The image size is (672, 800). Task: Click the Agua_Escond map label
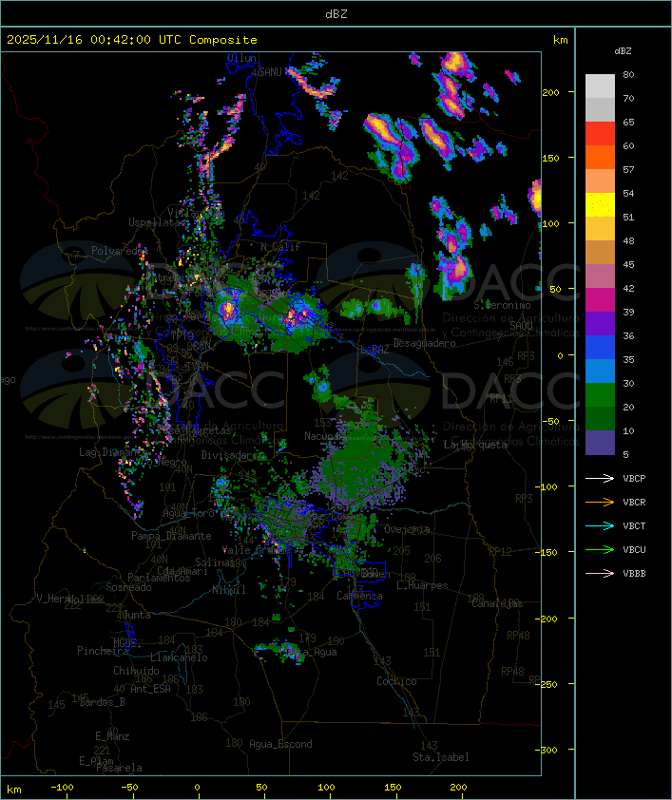(x=280, y=744)
